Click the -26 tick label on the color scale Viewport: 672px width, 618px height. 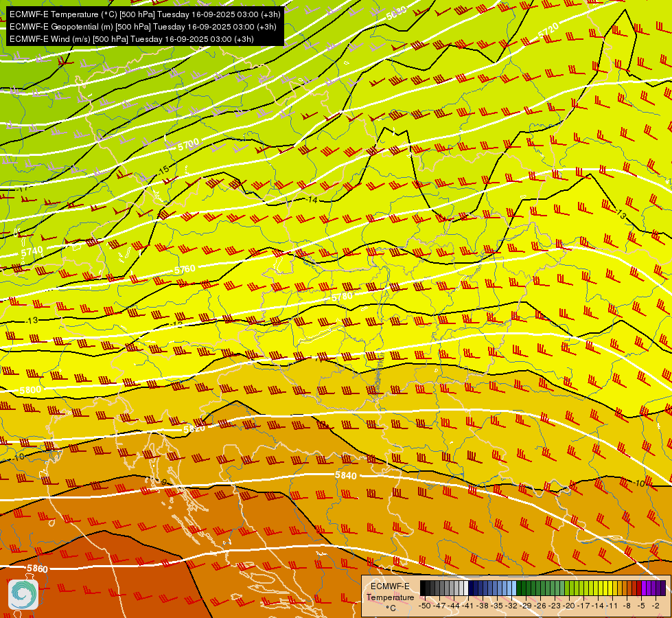point(540,606)
